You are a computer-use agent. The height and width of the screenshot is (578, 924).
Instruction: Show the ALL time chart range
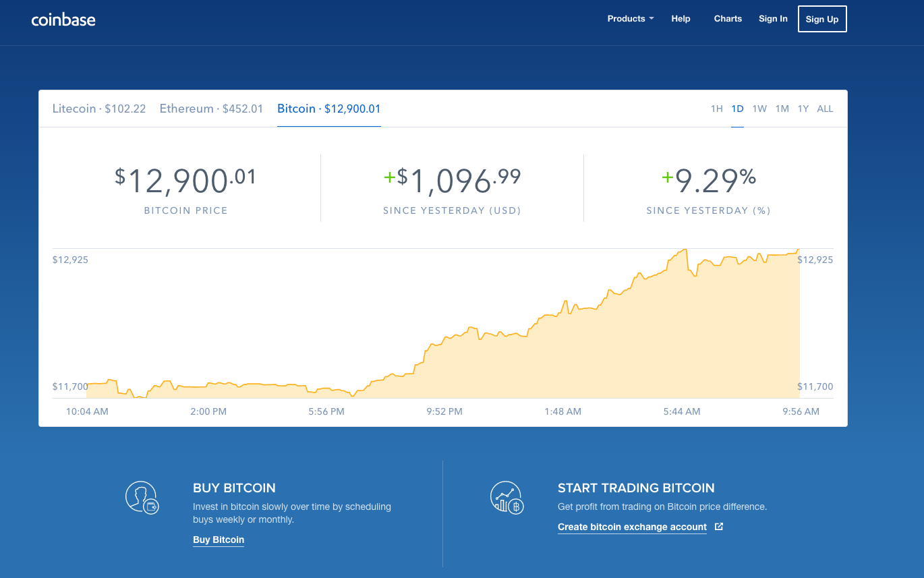(825, 109)
